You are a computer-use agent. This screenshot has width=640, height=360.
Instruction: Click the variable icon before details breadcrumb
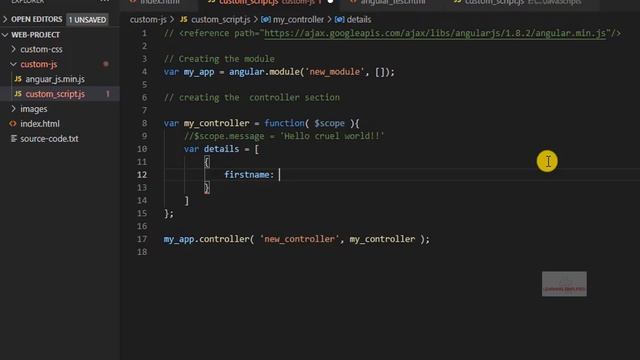point(340,20)
